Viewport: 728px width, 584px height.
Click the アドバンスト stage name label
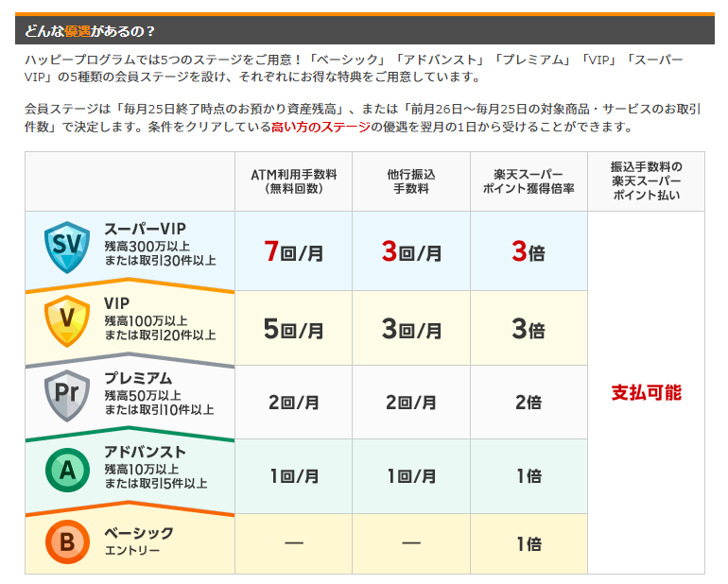click(x=145, y=452)
